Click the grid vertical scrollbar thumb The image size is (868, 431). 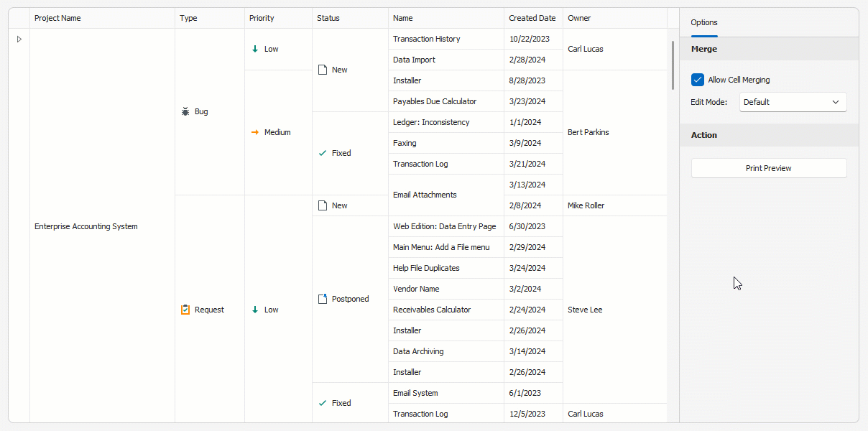pos(673,65)
